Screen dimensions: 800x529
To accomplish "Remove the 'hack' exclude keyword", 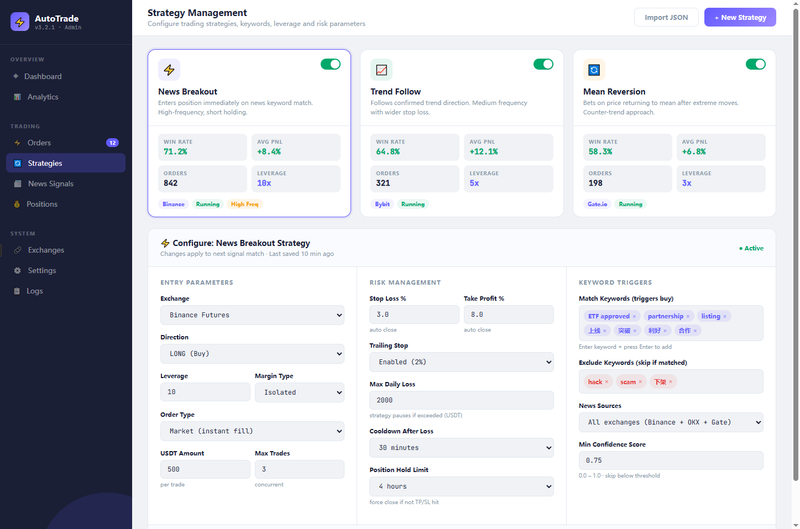I will (607, 382).
